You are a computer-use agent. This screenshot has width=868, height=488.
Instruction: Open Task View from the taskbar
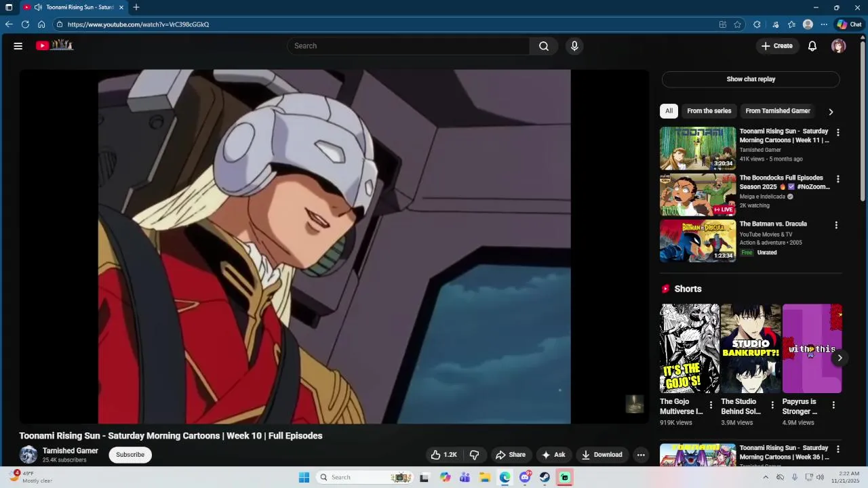click(425, 477)
